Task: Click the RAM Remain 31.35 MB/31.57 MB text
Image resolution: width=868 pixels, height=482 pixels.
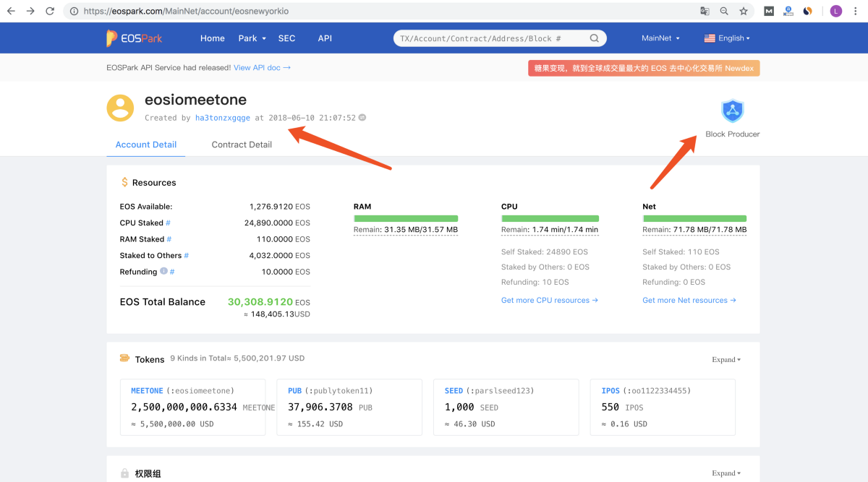Action: (406, 230)
